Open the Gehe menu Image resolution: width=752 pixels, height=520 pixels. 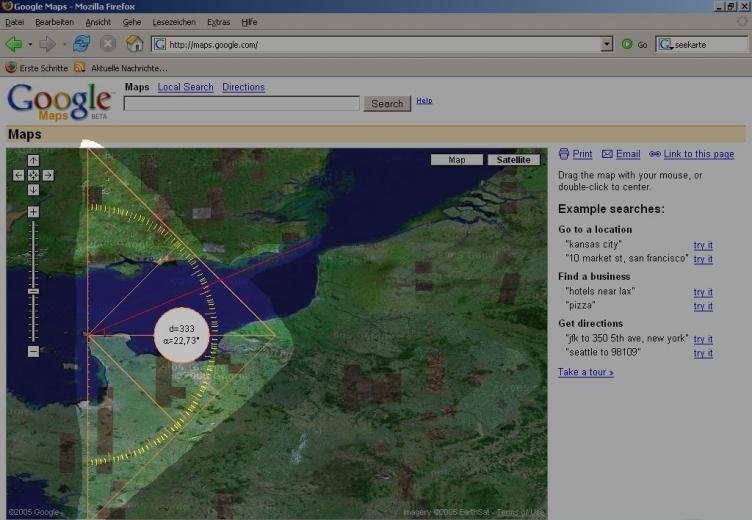click(131, 22)
